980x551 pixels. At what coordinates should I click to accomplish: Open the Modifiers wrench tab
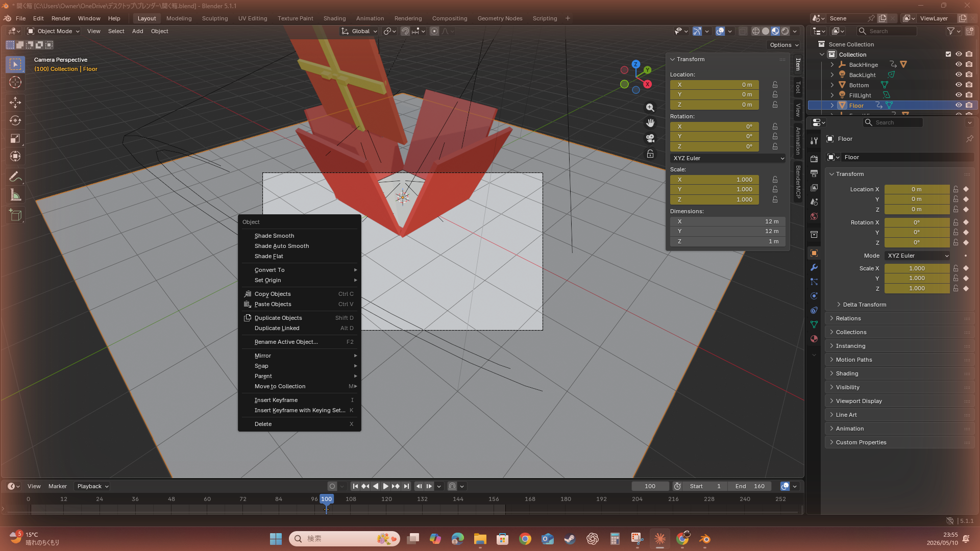coord(814,267)
